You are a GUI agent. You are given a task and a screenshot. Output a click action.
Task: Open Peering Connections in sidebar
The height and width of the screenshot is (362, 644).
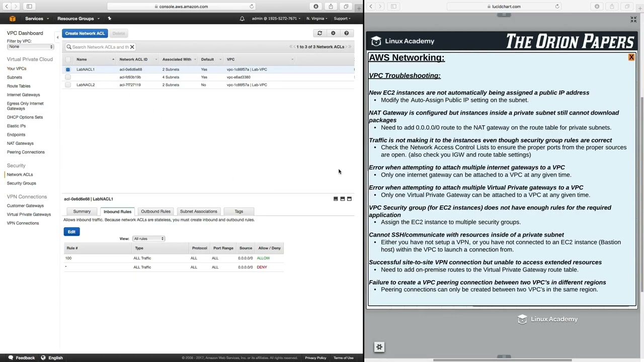point(26,152)
